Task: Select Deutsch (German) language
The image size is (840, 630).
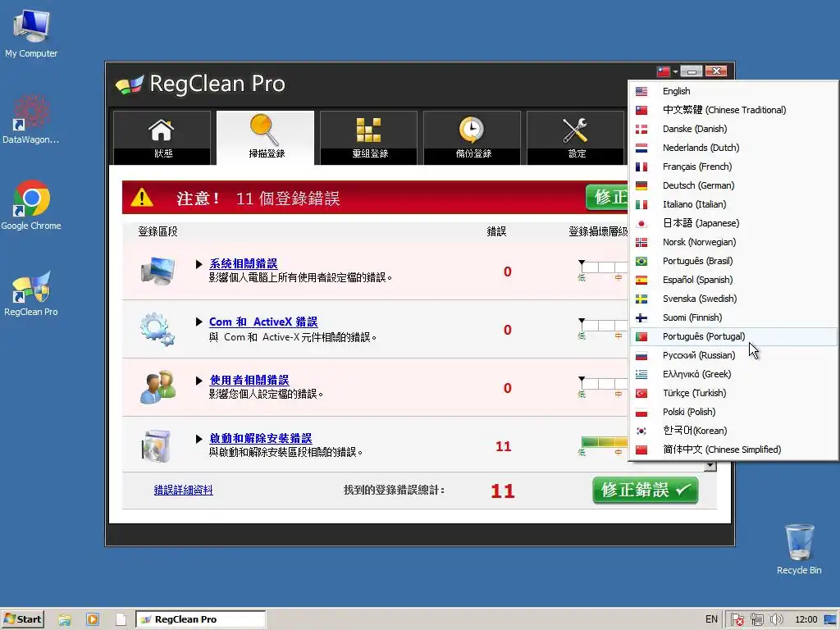Action: click(733, 185)
